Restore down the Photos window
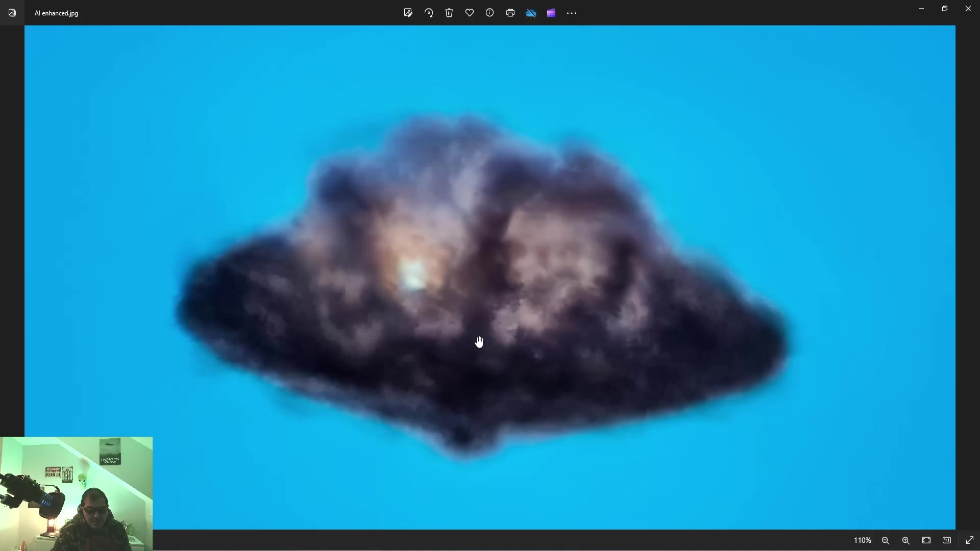The height and width of the screenshot is (551, 980). (945, 9)
